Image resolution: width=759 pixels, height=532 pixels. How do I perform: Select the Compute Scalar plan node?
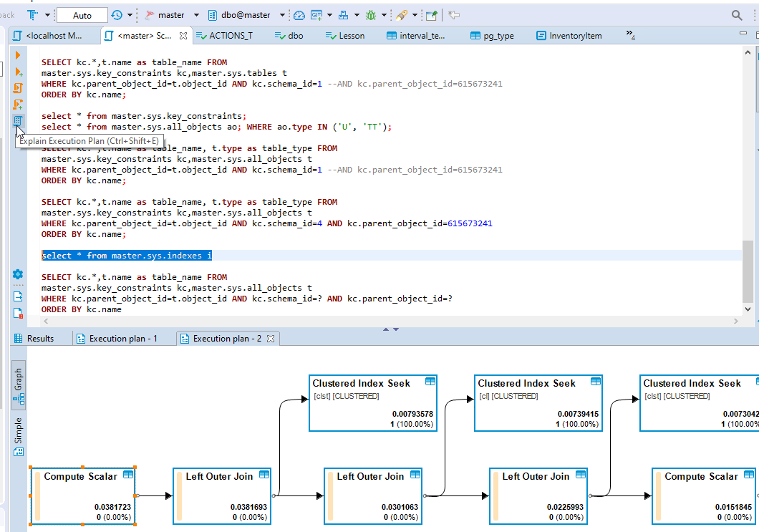pos(82,494)
